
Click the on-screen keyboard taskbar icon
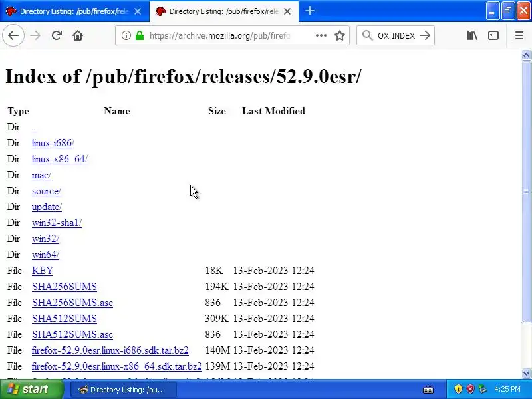point(428,389)
